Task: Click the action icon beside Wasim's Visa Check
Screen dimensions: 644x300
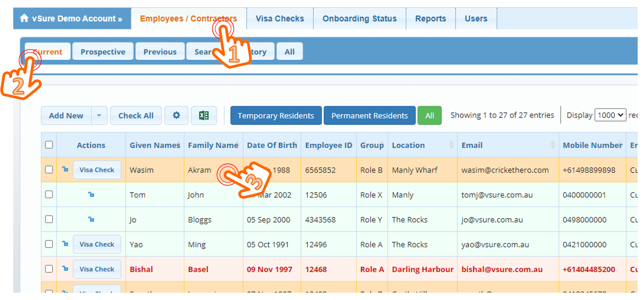Action: pyautogui.click(x=65, y=169)
